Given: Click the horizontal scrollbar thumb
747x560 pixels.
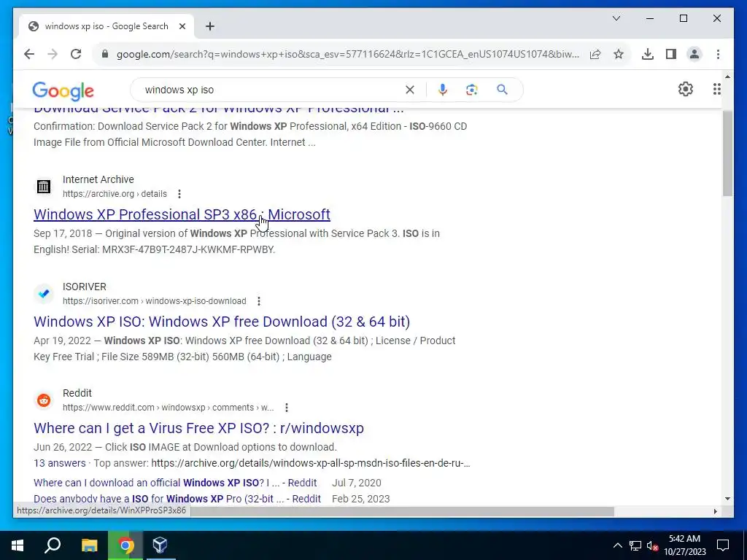Looking at the screenshot, I should point(402,511).
